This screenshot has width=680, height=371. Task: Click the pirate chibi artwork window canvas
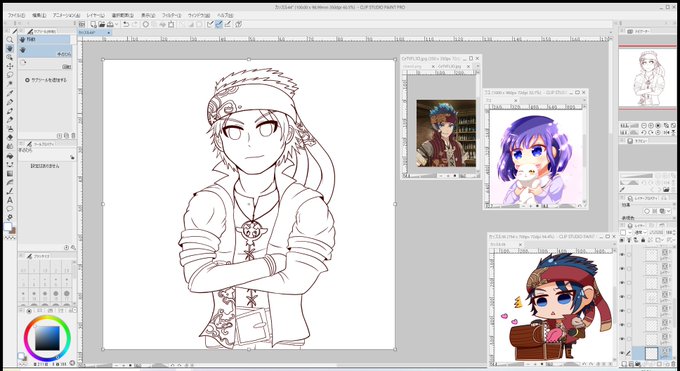click(553, 307)
